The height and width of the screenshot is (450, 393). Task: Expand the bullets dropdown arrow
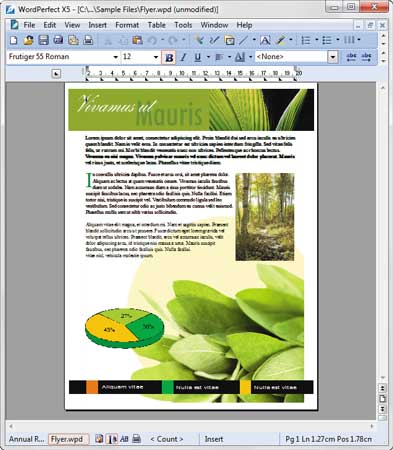pyautogui.click(x=338, y=40)
